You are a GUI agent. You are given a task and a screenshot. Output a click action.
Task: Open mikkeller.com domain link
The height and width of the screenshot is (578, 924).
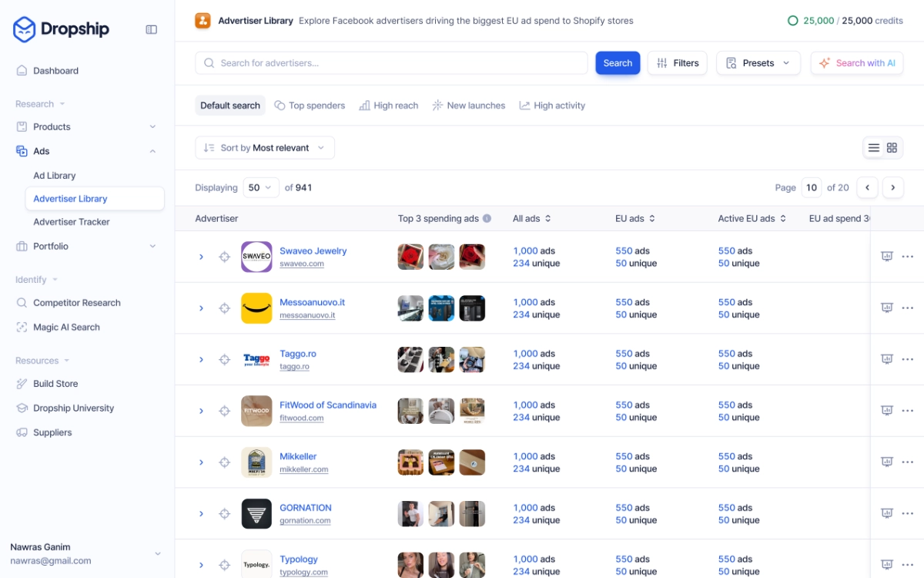pyautogui.click(x=304, y=469)
